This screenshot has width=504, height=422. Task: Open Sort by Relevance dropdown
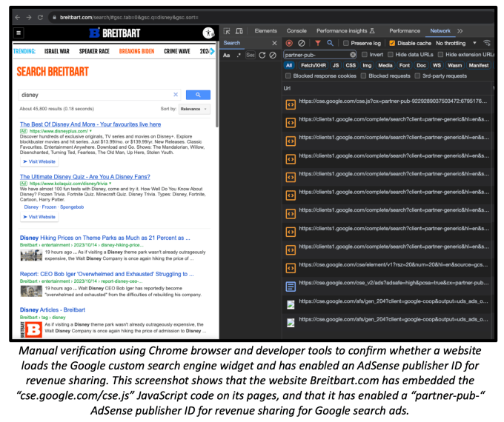[194, 109]
